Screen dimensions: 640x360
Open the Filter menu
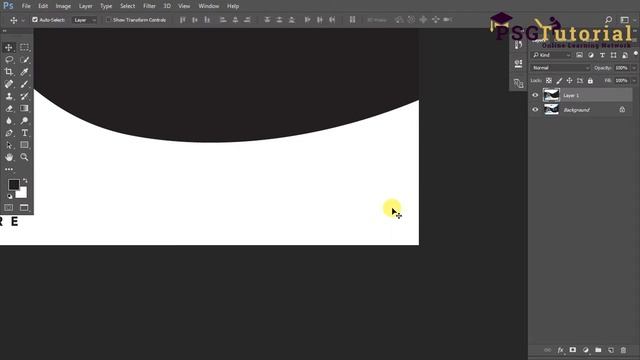[149, 6]
